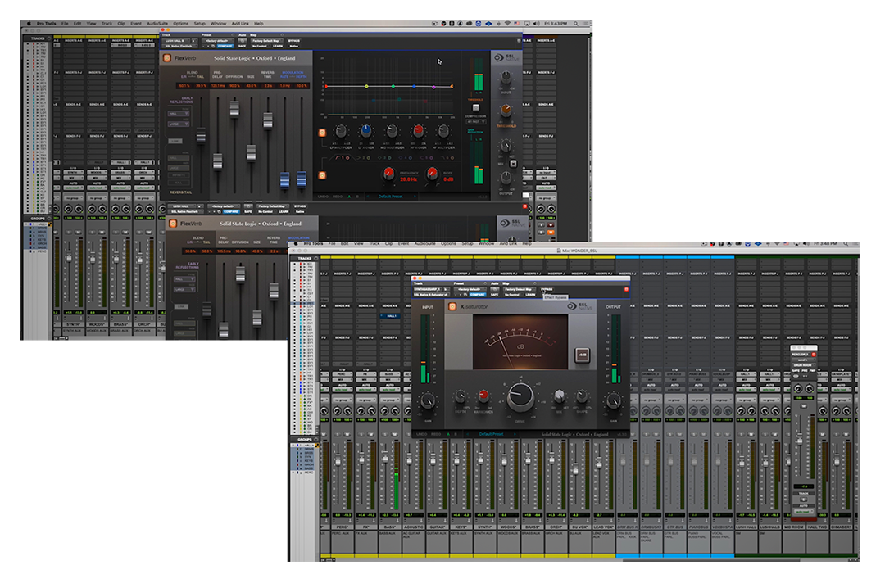
Task: Select preset slot A in X-Saturator's bottom bar
Action: (448, 434)
